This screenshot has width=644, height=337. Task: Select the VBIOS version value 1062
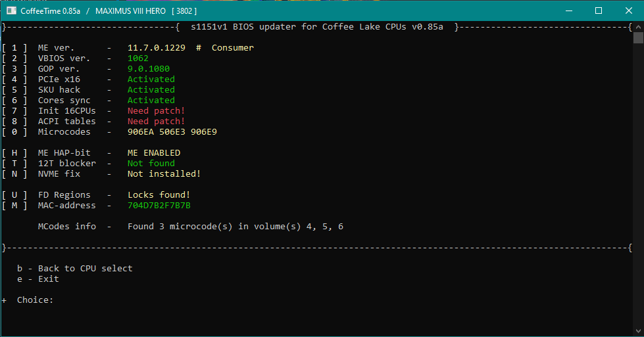[x=138, y=58]
